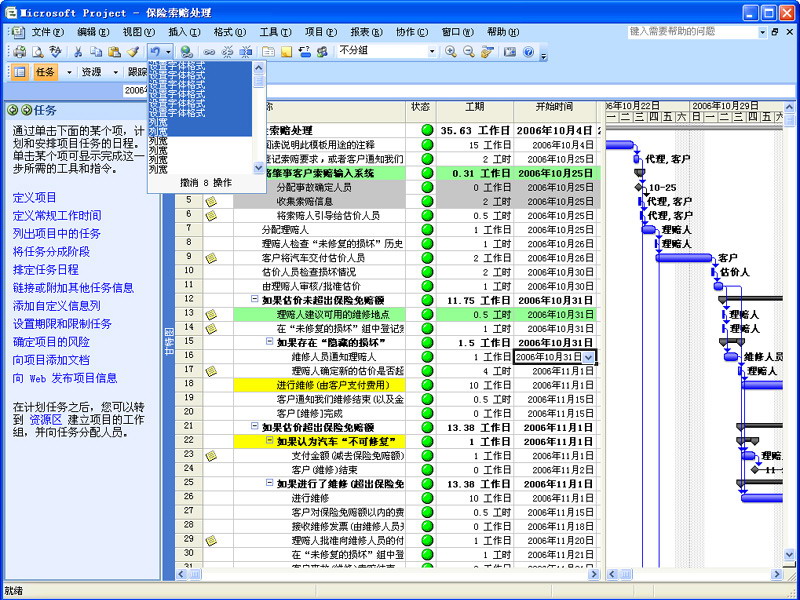
Task: Click the Unlink Tasks icon
Action: click(228, 52)
